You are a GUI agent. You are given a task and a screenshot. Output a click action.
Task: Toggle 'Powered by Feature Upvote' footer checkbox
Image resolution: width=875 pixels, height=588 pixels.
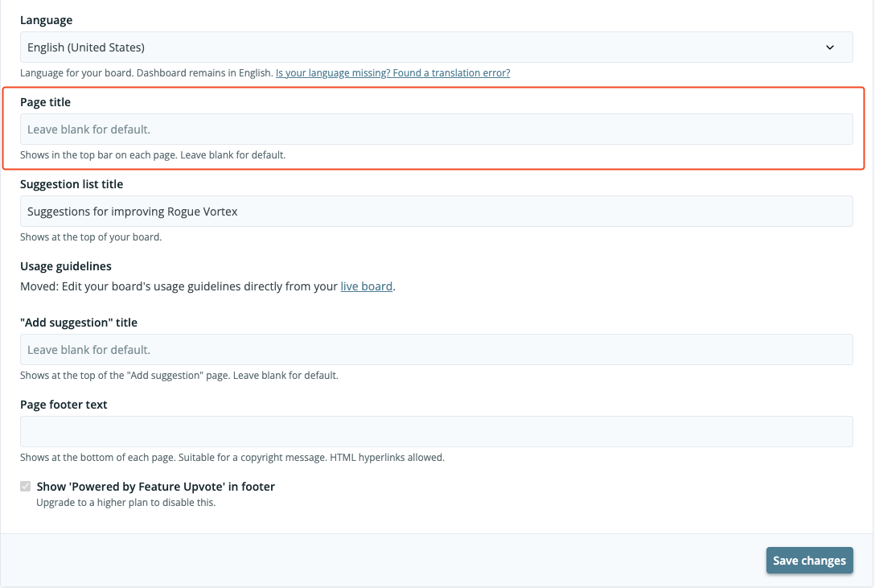26,487
